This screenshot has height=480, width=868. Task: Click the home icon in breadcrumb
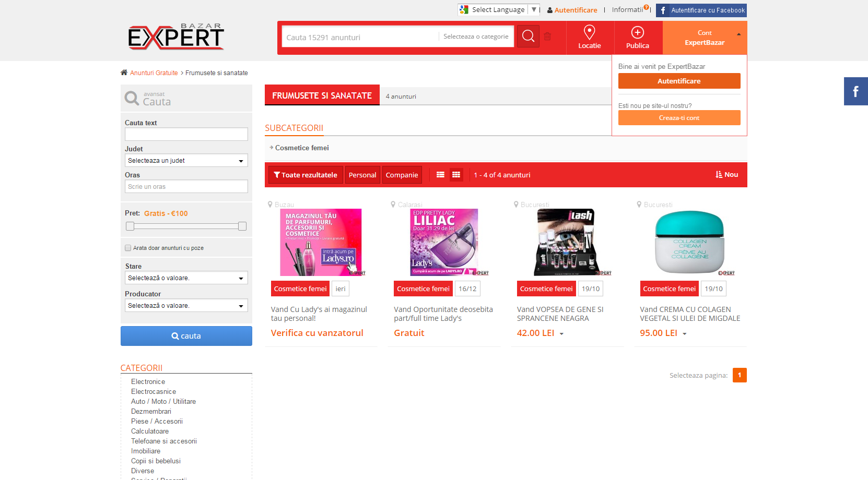(124, 73)
